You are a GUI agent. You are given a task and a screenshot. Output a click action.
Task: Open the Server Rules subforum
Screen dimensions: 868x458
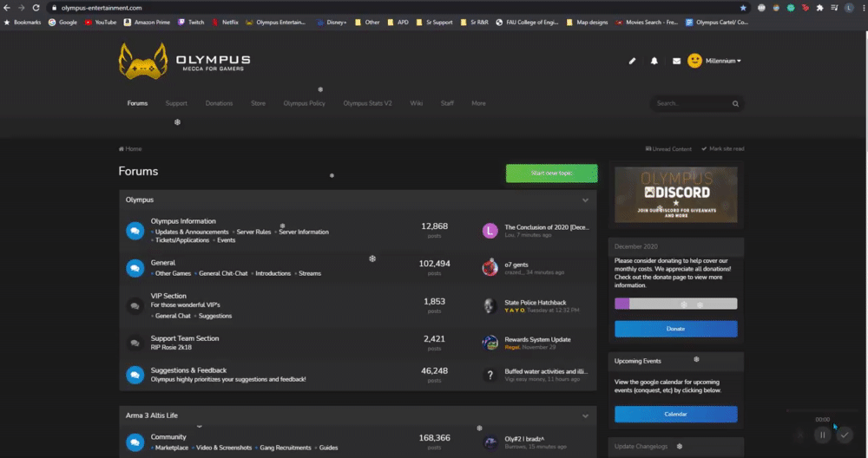253,232
